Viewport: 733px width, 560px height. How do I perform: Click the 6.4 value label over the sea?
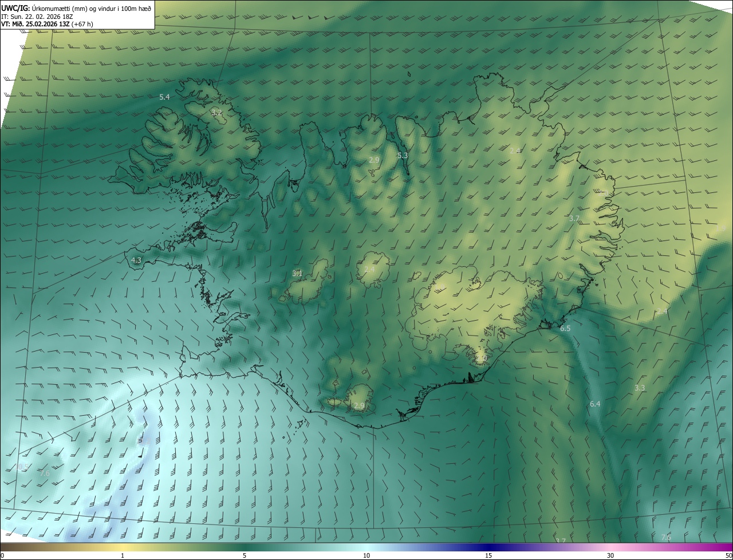595,404
